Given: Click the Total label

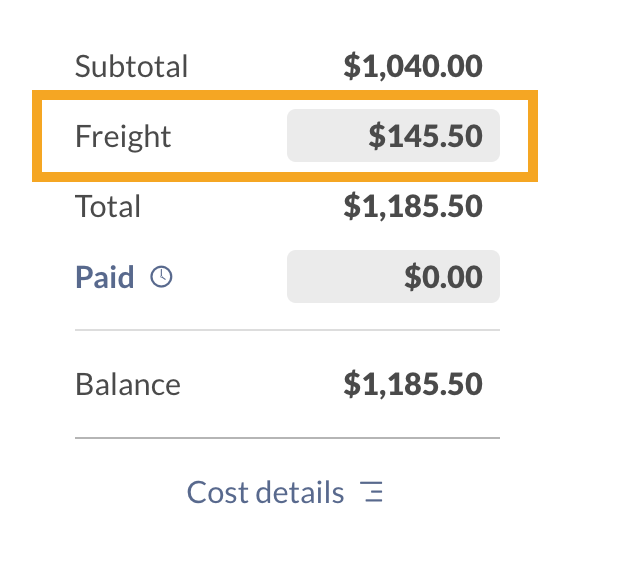Looking at the screenshot, I should (x=108, y=207).
